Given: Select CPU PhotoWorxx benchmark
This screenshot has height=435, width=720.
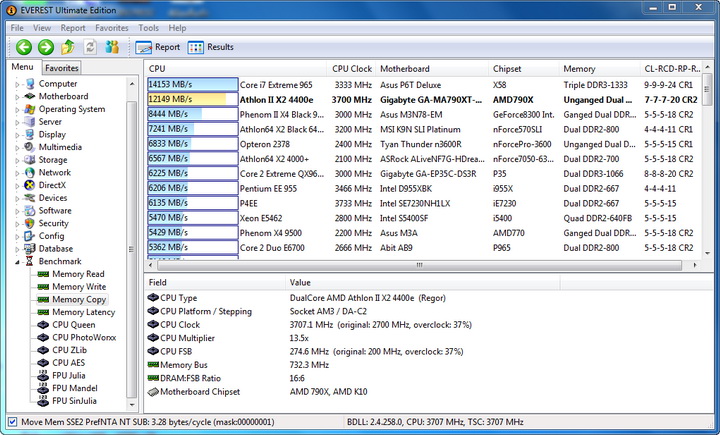Looking at the screenshot, I should click(84, 338).
